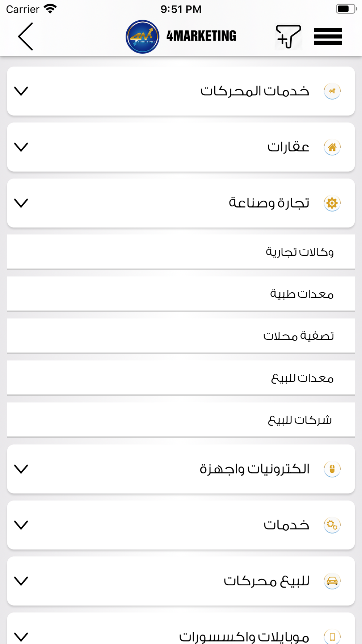Expand the عقارات category chevron

pos(21,147)
